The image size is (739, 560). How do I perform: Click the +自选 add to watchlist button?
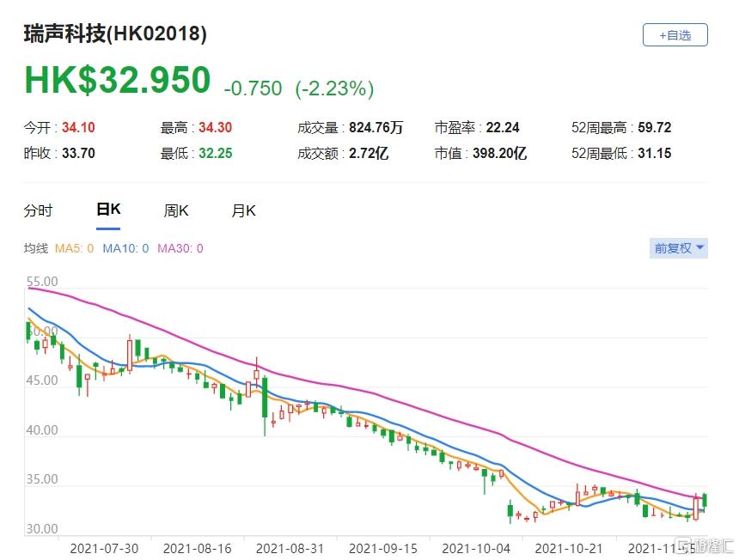(x=675, y=35)
